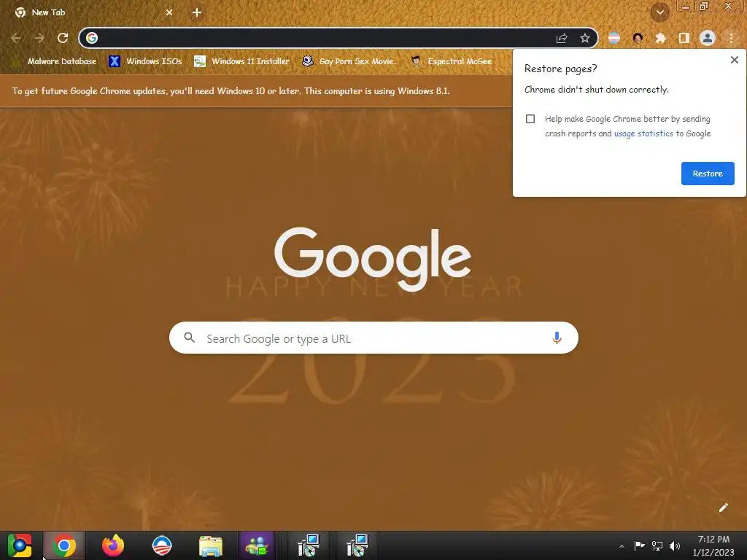Click the browser forward arrow

(39, 38)
